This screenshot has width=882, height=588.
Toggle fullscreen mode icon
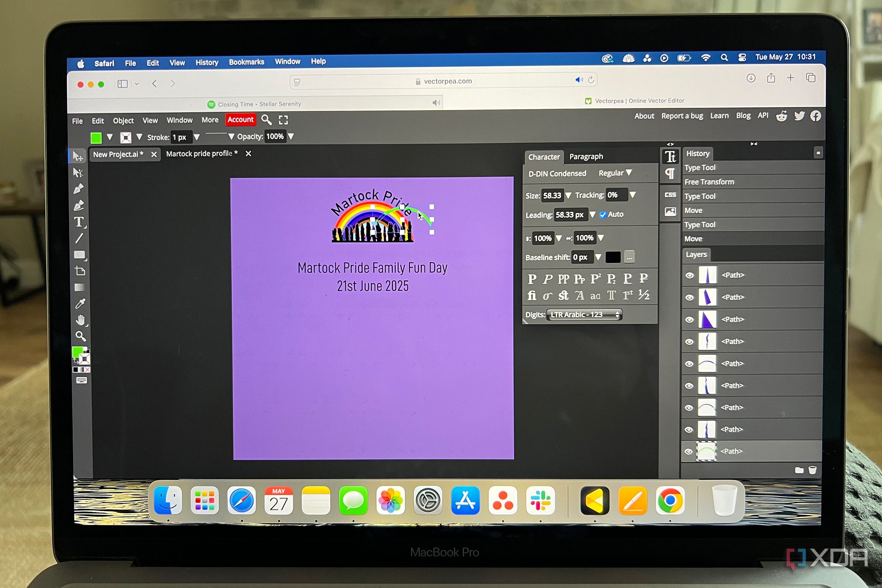point(283,120)
